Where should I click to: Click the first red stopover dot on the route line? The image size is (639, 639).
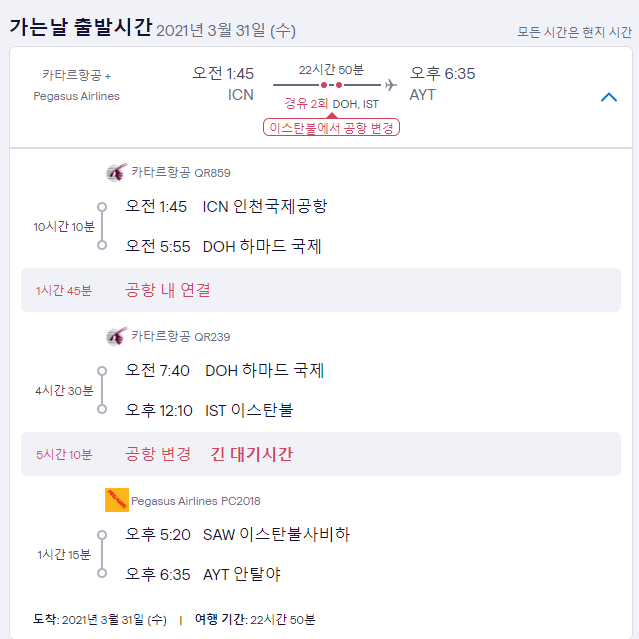click(x=324, y=85)
